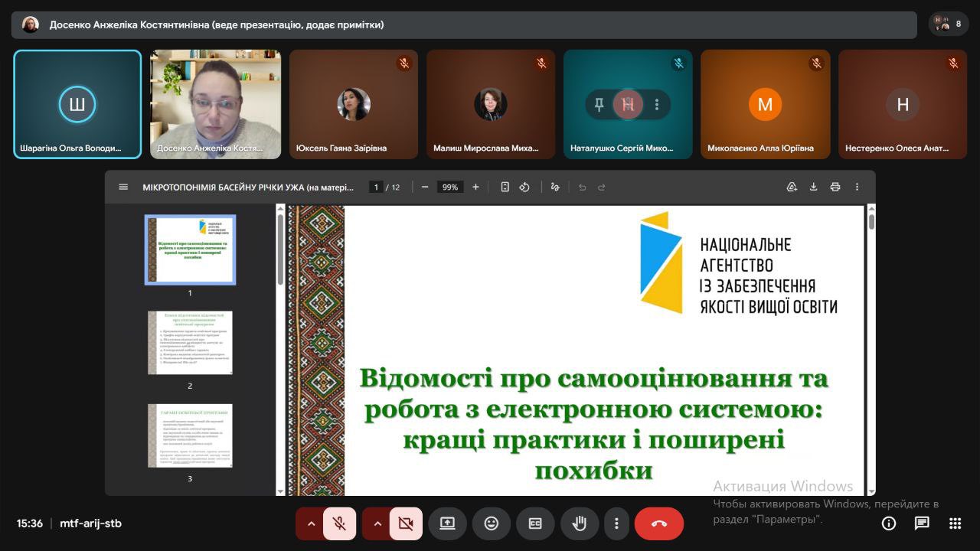980x551 pixels.
Task: Toggle the PDF sidebar hamburger menu
Action: click(x=123, y=187)
